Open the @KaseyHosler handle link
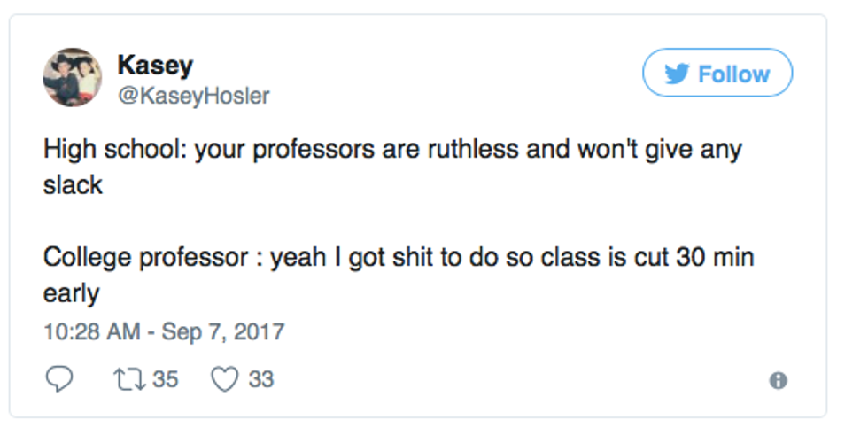 click(192, 95)
